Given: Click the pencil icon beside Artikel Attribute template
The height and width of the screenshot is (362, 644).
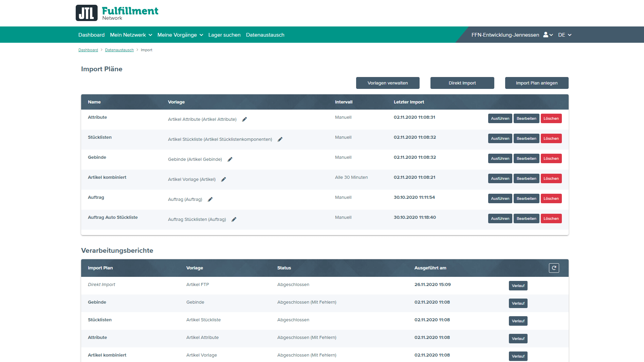Looking at the screenshot, I should [x=244, y=119].
